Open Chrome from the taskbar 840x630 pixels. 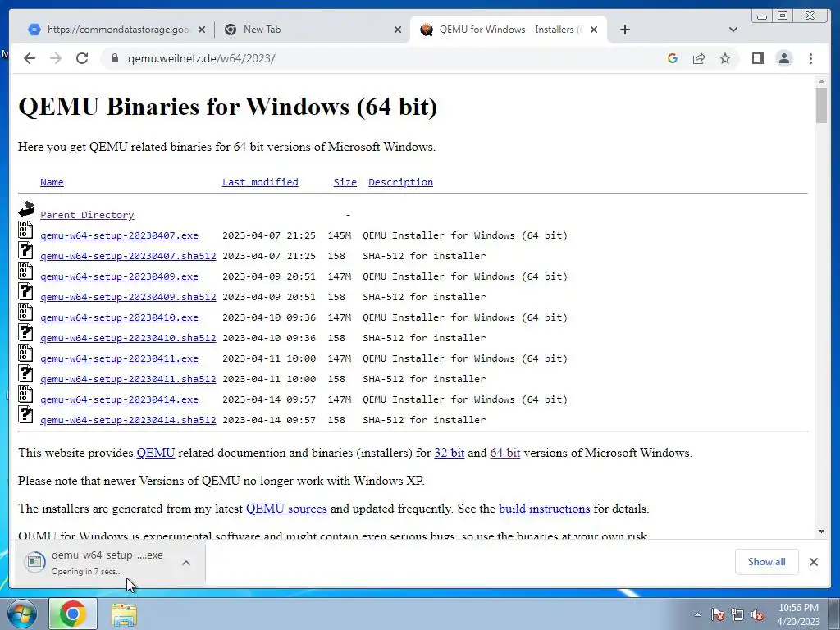(73, 614)
